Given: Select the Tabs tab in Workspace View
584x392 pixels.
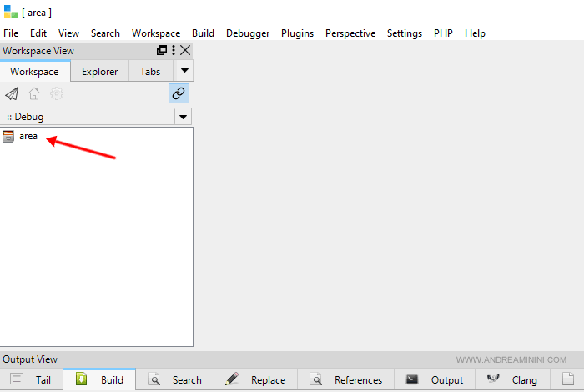Looking at the screenshot, I should pos(150,72).
